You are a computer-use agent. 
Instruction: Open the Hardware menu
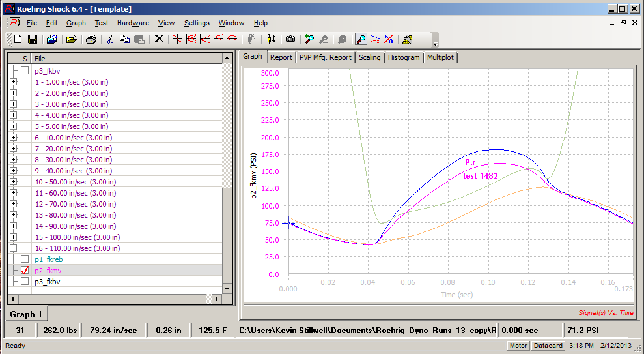pos(133,23)
